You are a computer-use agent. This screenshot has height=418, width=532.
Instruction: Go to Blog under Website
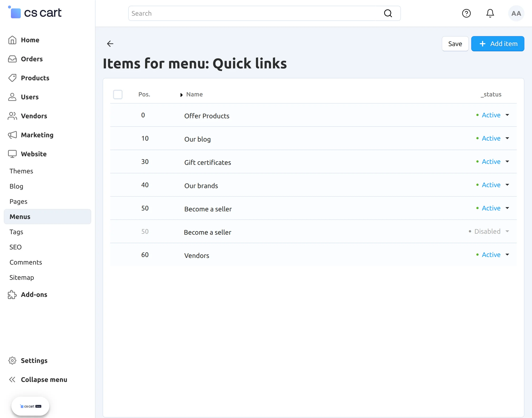click(x=16, y=186)
